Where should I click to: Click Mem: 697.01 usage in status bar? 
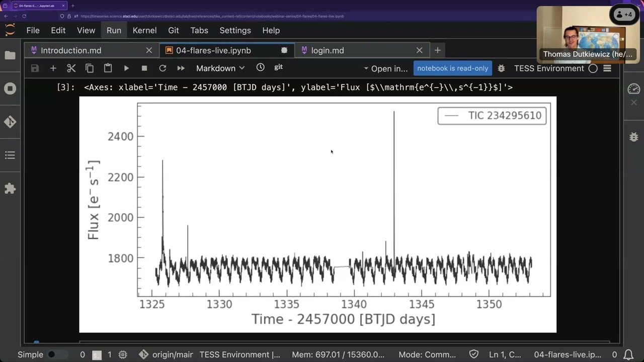point(338,354)
